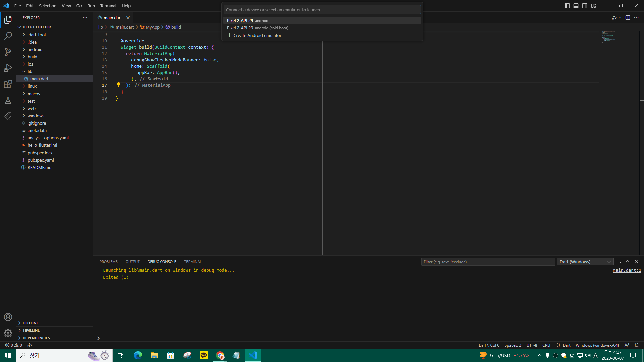This screenshot has height=362, width=644.
Task: Split the editor right
Action: point(628,18)
